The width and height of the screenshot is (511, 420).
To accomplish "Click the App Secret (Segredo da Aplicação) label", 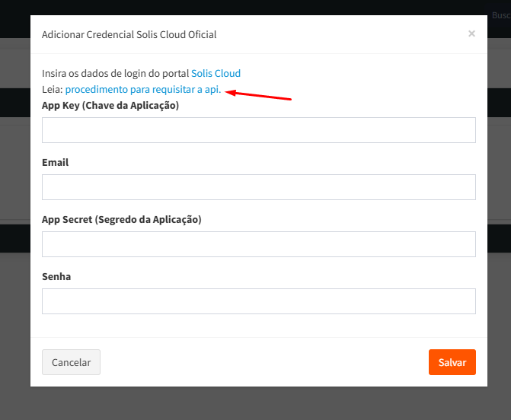I will click(x=121, y=220).
